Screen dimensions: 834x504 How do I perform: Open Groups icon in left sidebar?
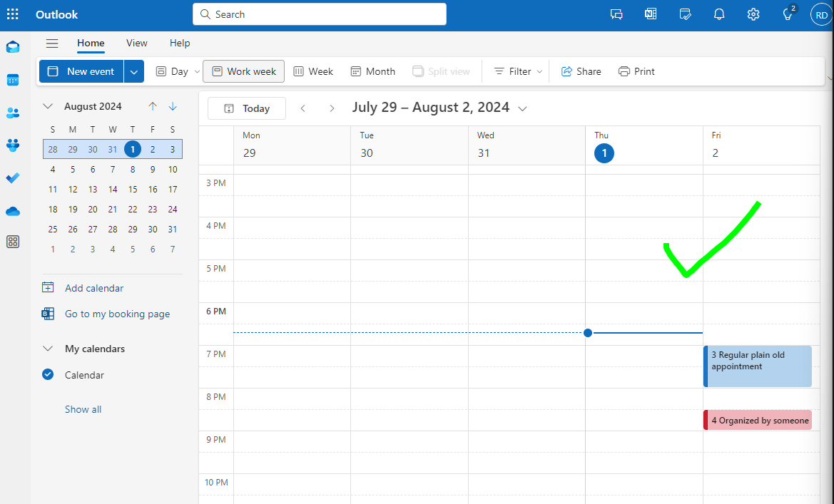[13, 145]
